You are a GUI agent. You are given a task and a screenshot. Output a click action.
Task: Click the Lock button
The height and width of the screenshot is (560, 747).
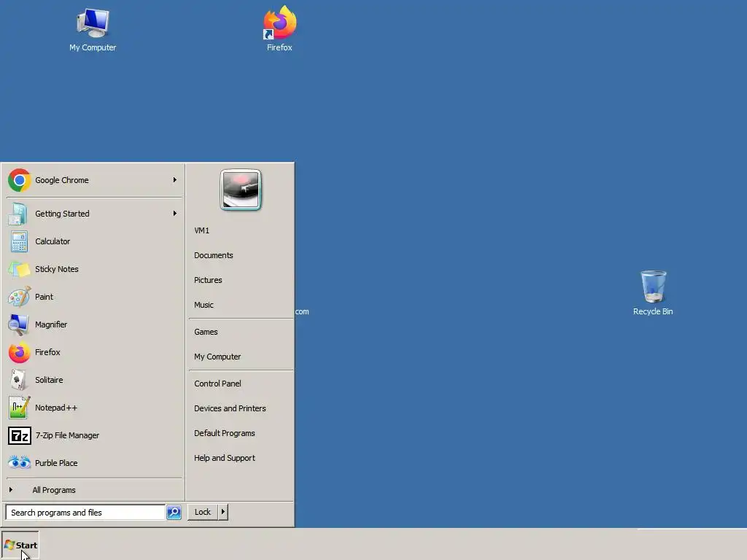[203, 512]
